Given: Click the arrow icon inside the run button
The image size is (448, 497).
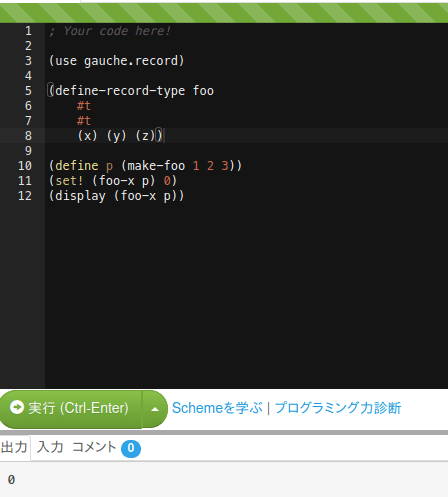Looking at the screenshot, I should coord(17,407).
